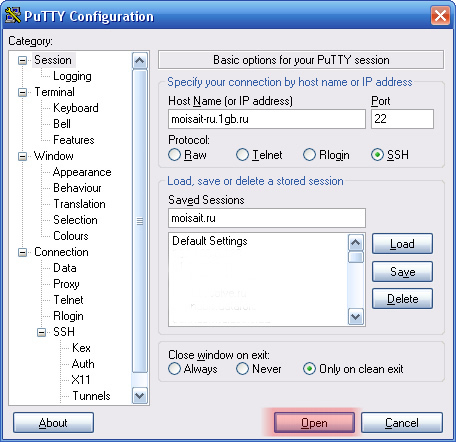Select the Telnet protocol radio button
456x442 pixels.
pyautogui.click(x=242, y=155)
